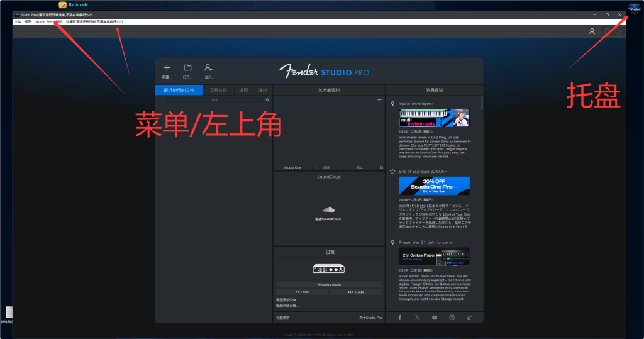Image resolution: width=644 pixels, height=339 pixels.
Task: Open the 441 samples block size selector
Action: point(356,292)
